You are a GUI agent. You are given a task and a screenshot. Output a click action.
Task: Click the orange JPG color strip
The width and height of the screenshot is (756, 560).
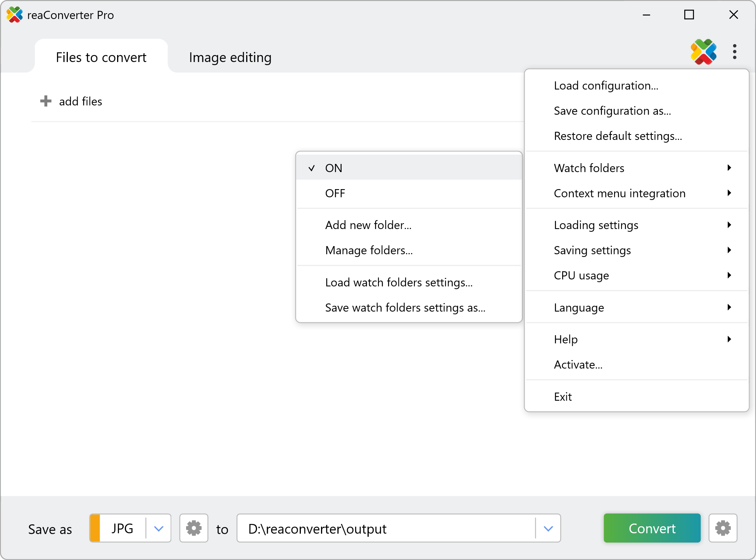(95, 528)
